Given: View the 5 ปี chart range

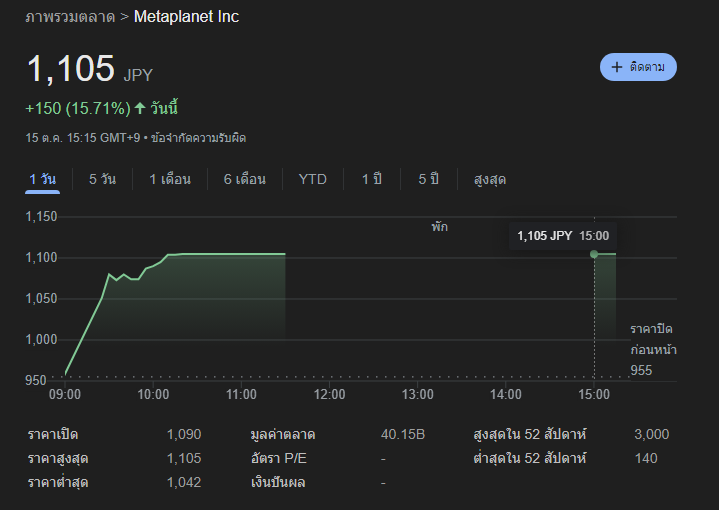Looking at the screenshot, I should [428, 179].
